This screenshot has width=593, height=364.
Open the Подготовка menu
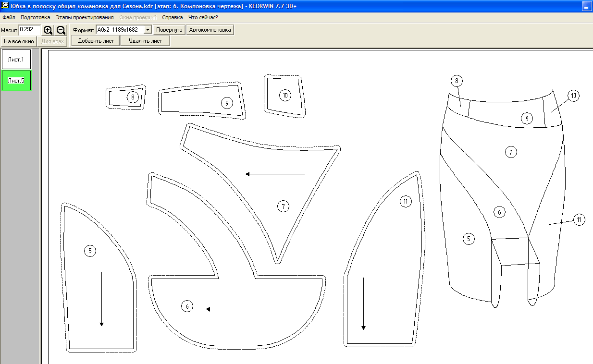coord(35,17)
